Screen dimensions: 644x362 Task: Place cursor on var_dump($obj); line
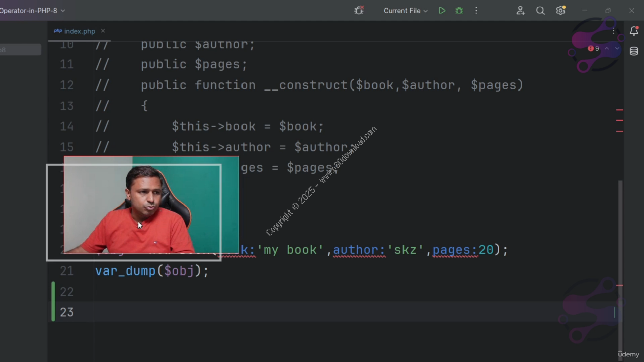pos(151,271)
